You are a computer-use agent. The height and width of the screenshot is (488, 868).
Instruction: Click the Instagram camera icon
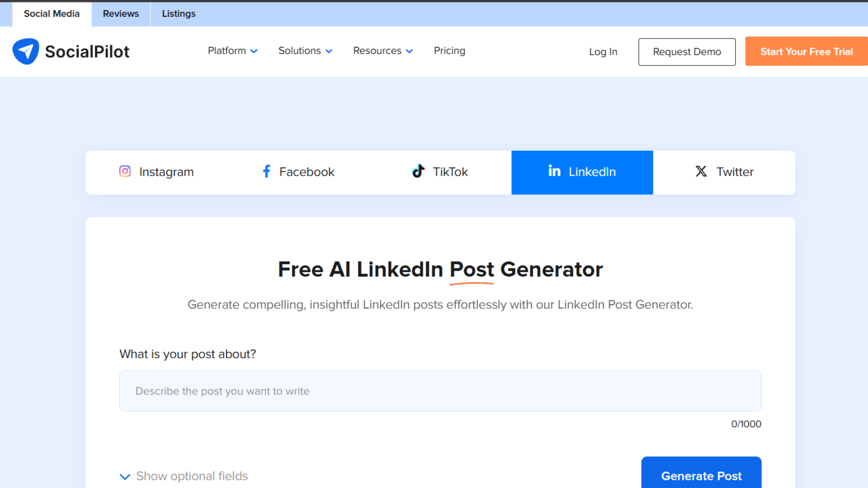pyautogui.click(x=125, y=171)
